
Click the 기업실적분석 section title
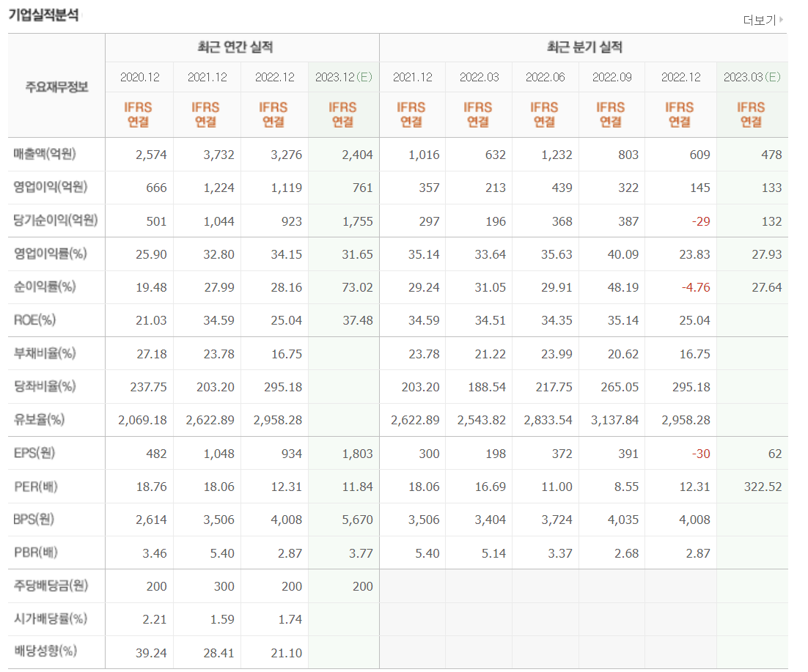click(x=44, y=15)
